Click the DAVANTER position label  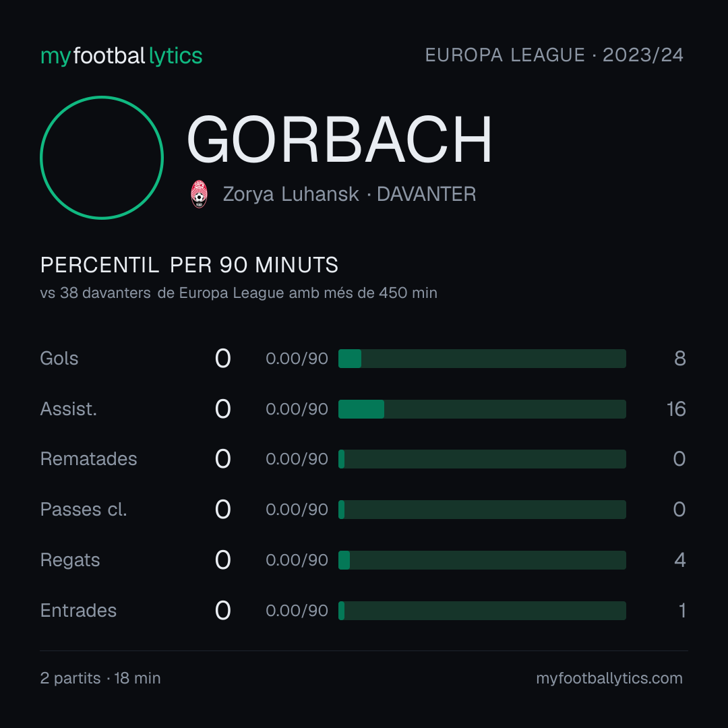pos(426,194)
